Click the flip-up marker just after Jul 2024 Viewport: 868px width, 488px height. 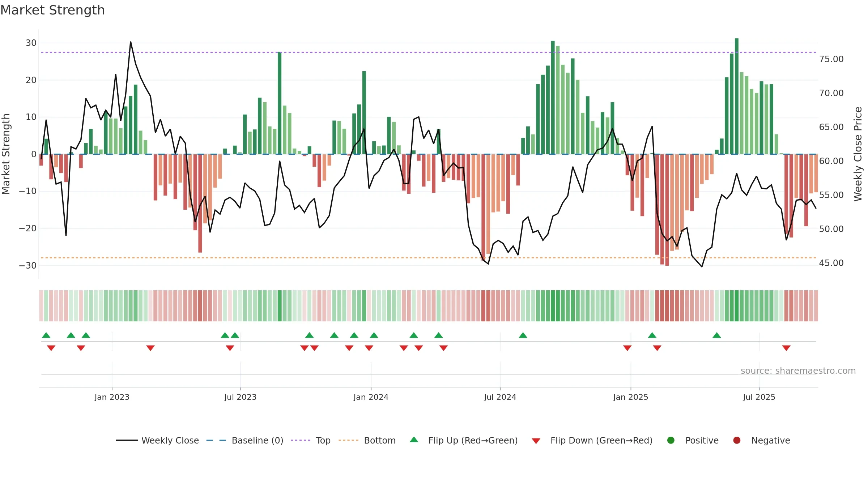point(523,335)
